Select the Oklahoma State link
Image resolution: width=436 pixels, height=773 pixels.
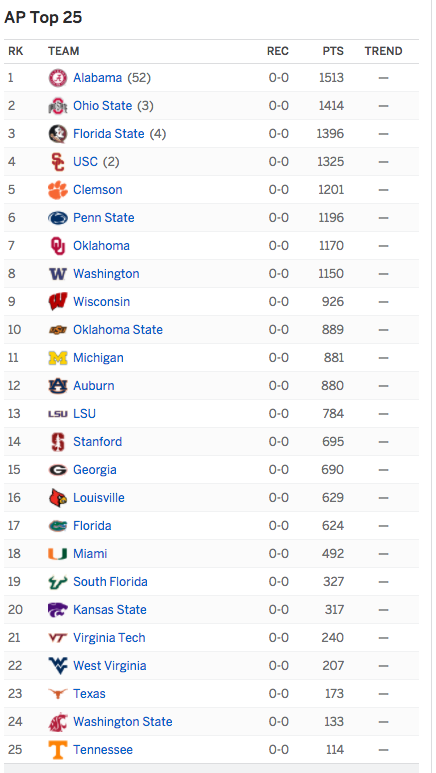[118, 330]
